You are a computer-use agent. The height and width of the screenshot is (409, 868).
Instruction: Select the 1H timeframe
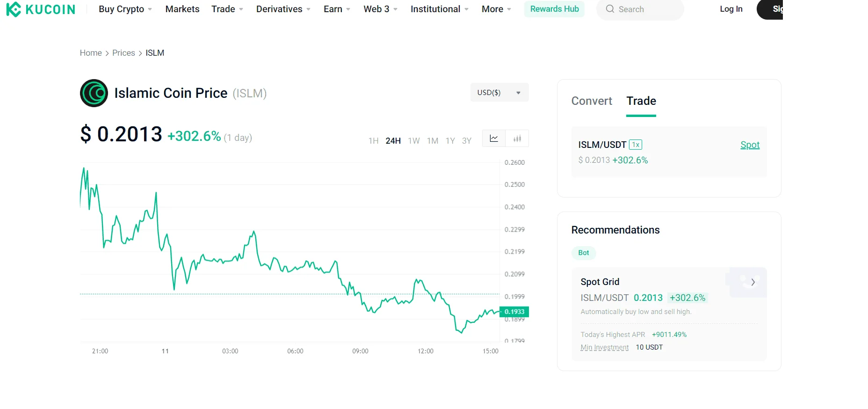(373, 141)
